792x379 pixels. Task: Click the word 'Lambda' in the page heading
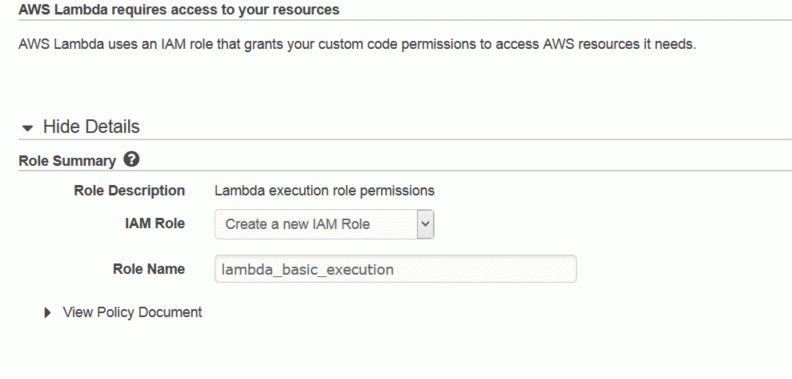82,10
